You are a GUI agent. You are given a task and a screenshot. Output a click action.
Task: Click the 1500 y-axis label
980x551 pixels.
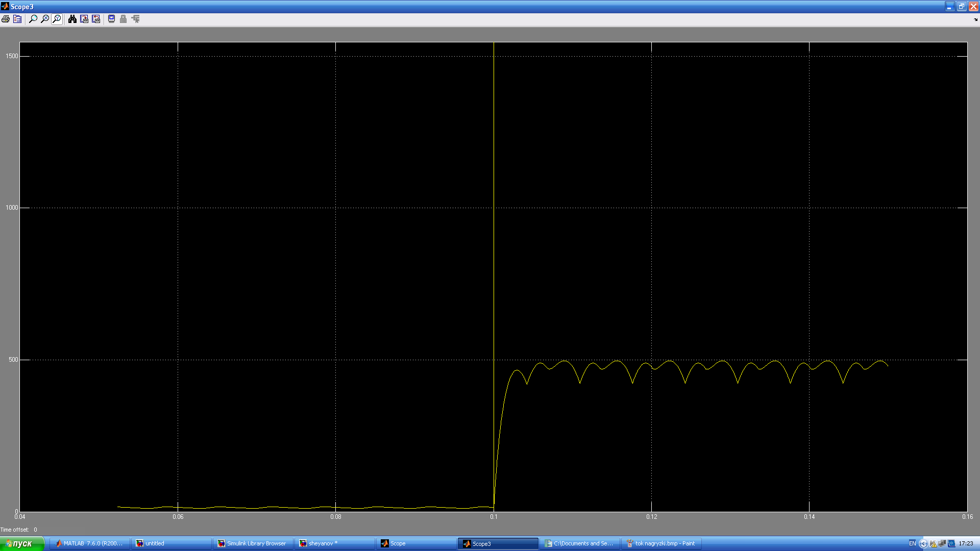(11, 56)
